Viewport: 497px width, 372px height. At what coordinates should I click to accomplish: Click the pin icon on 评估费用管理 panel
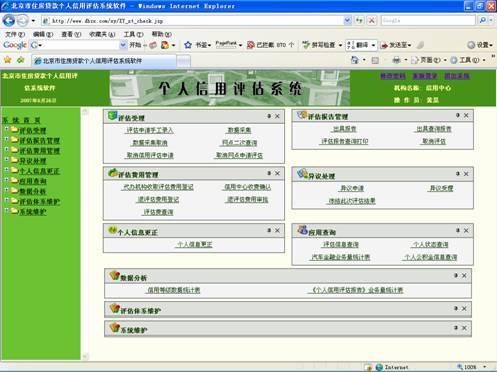coord(269,173)
